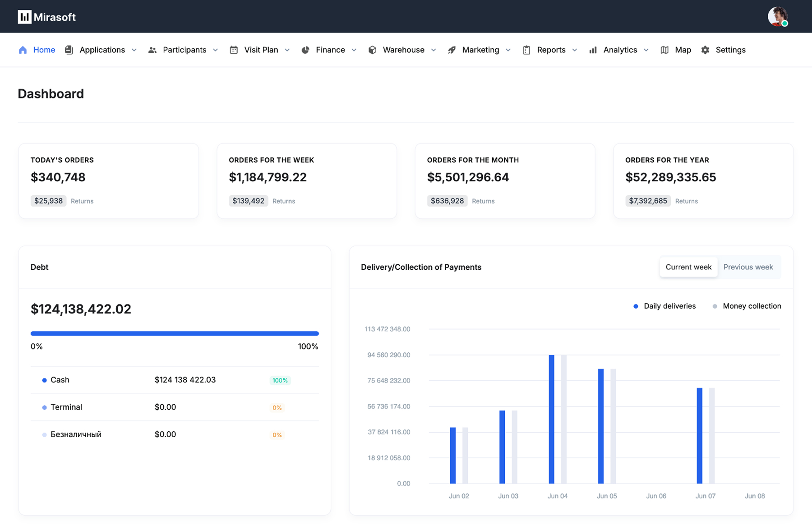The height and width of the screenshot is (526, 812).
Task: Open the Warehouse dropdown chevron
Action: point(434,50)
